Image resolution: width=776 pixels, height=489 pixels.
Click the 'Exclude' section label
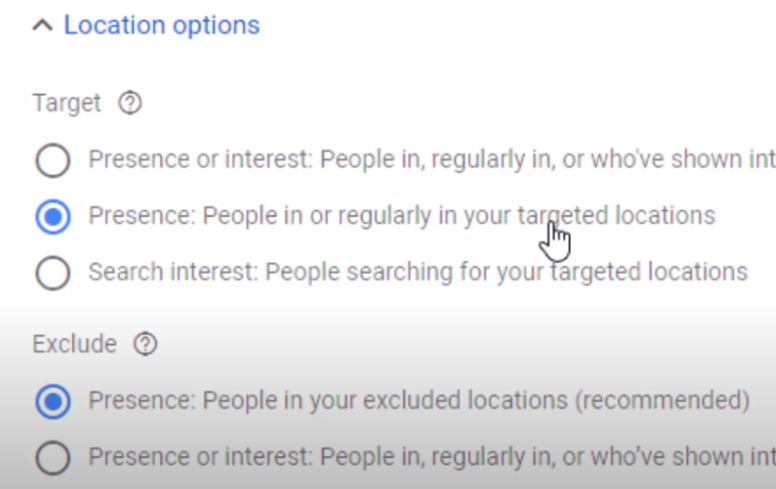coord(74,345)
